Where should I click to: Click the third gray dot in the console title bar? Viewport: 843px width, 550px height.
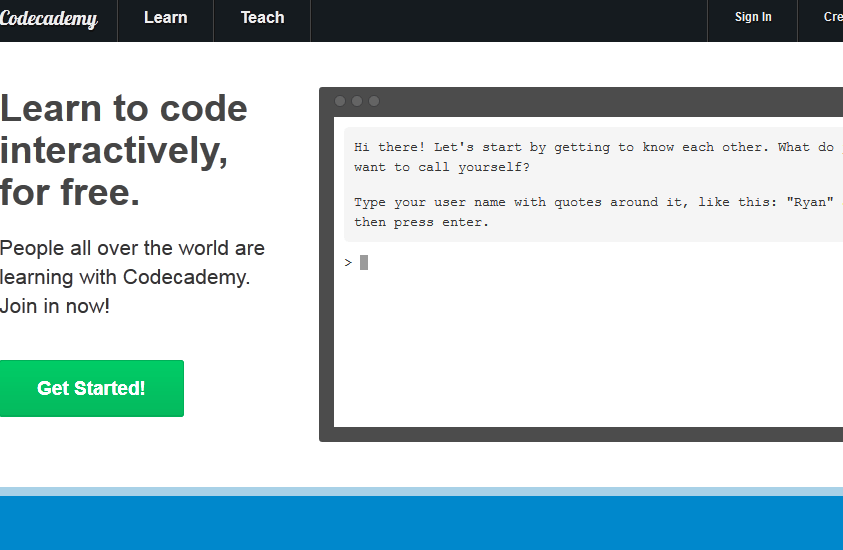(374, 101)
